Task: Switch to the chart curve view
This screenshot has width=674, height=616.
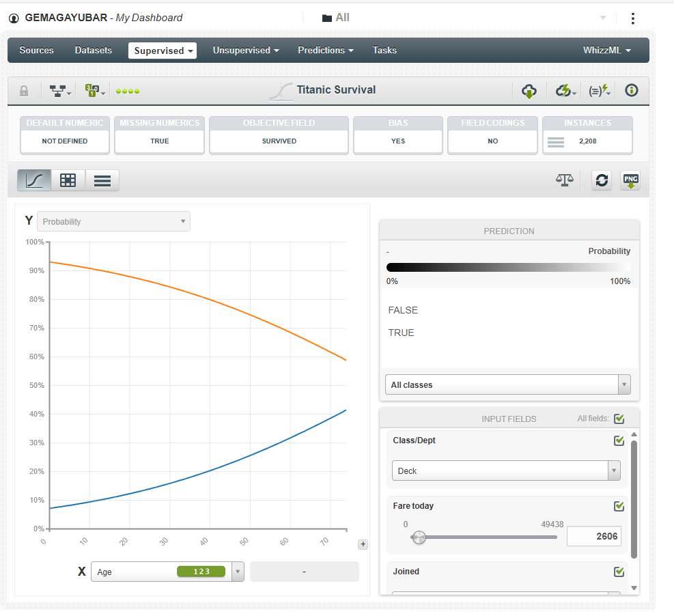Action: (34, 180)
